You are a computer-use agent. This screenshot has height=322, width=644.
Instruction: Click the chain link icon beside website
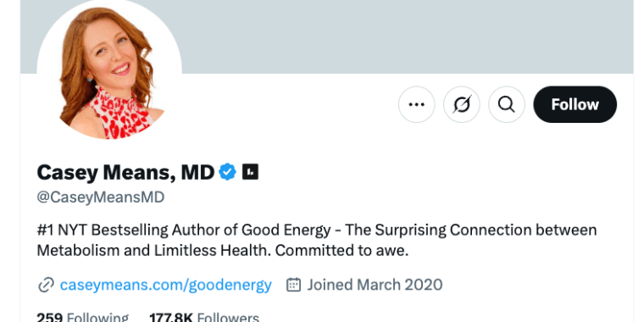click(46, 285)
